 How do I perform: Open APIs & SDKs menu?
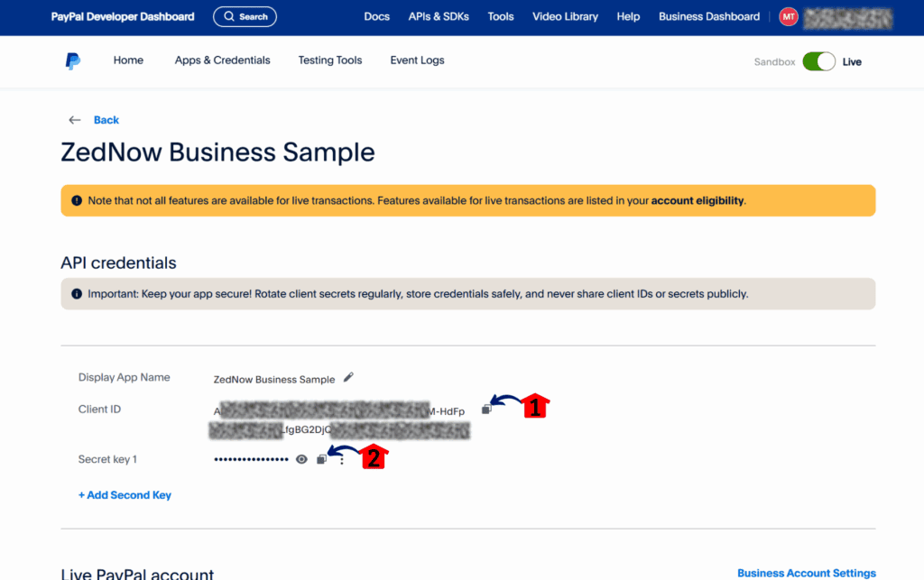(x=439, y=16)
